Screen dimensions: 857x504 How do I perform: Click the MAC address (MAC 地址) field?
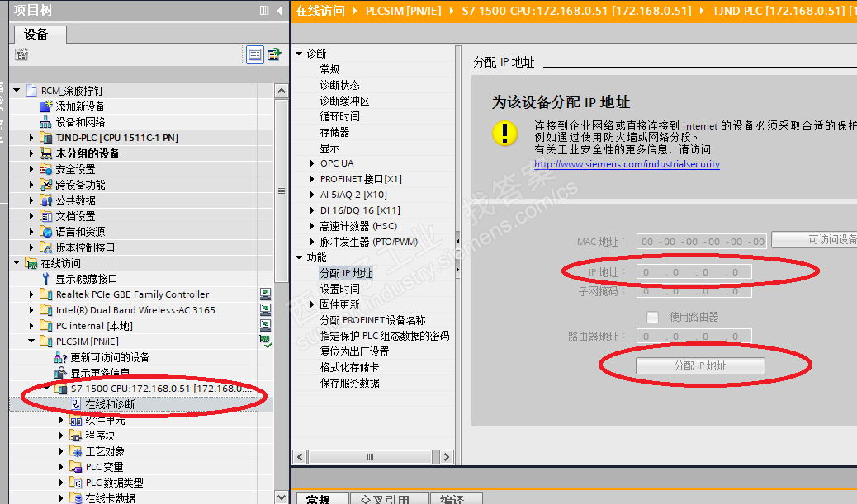pyautogui.click(x=703, y=242)
